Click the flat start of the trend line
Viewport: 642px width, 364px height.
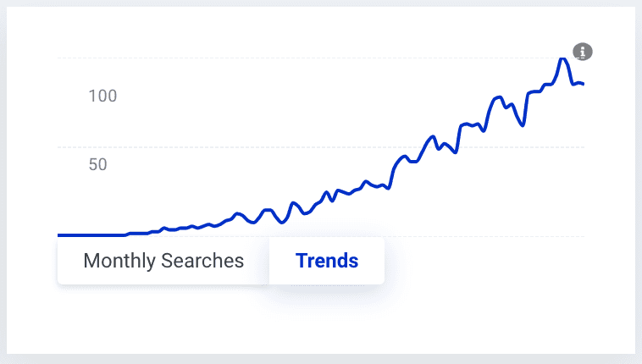point(85,234)
